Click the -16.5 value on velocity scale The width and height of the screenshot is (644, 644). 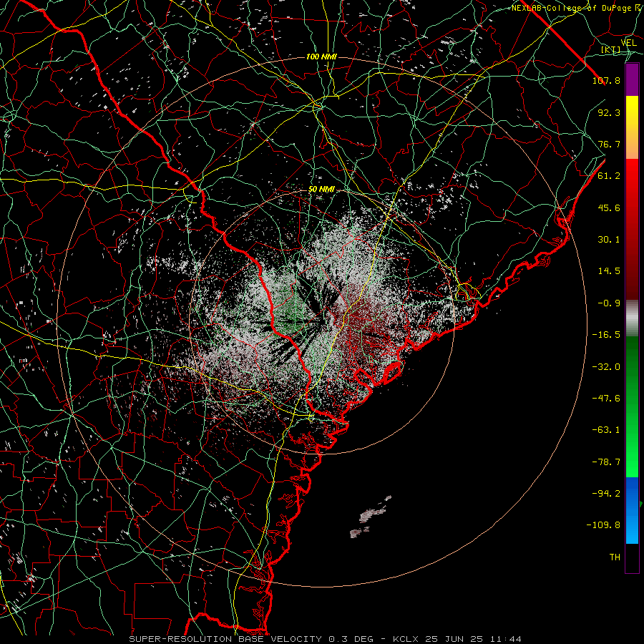(606, 335)
